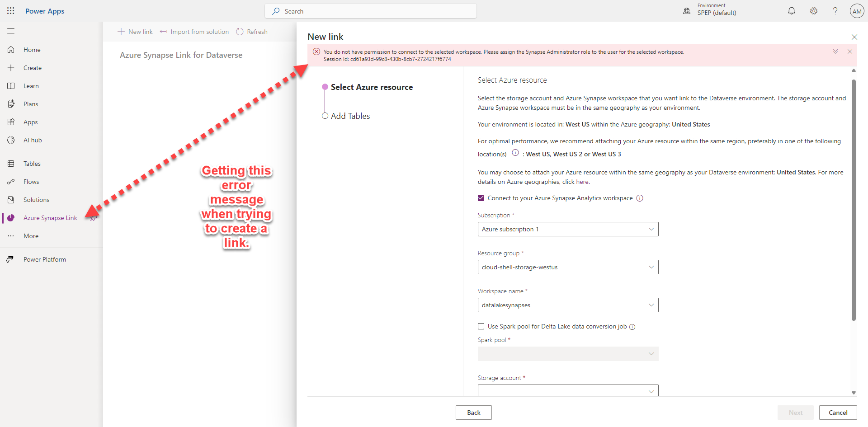This screenshot has width=868, height=427.
Task: Click the Flows icon in sidebar
Action: coord(11,182)
